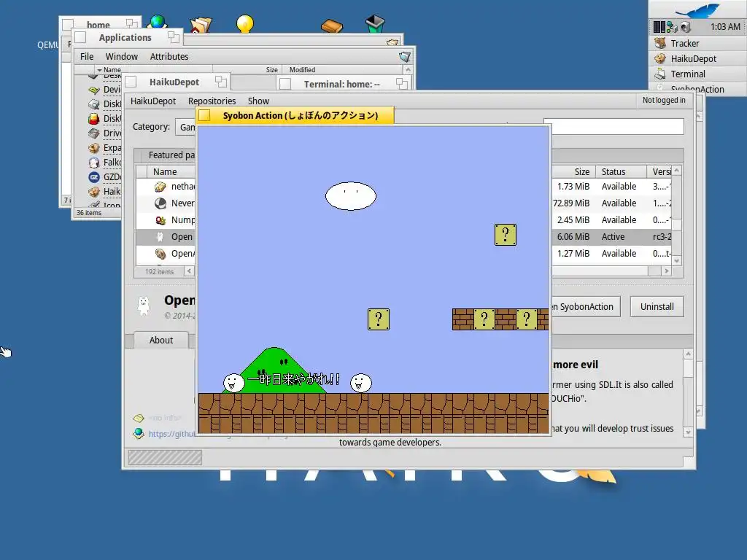Open the Repositories menu

[212, 101]
